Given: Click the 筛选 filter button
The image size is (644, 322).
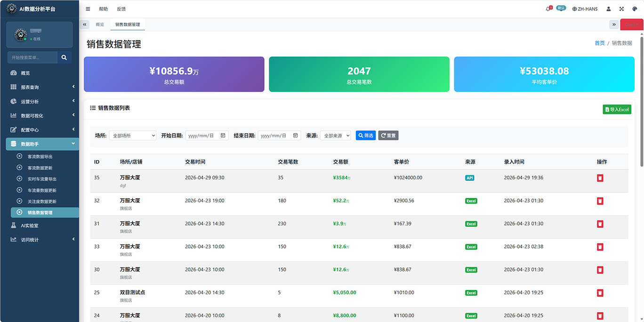Looking at the screenshot, I should (366, 136).
